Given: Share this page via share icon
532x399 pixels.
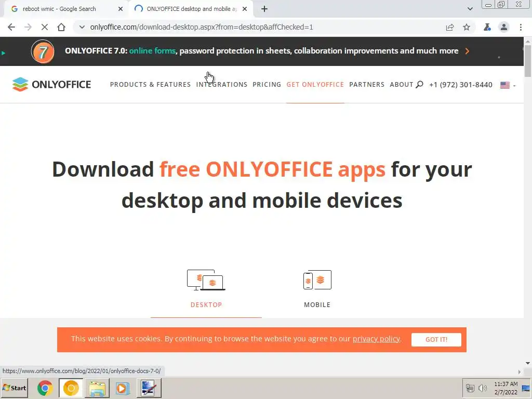Looking at the screenshot, I should (450, 27).
